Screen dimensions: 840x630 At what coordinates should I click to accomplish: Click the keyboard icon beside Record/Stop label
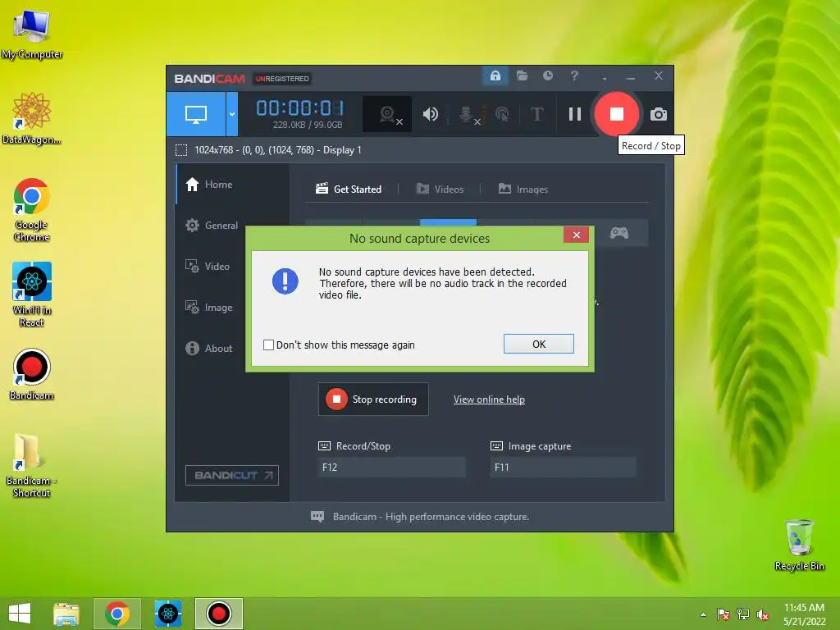[x=324, y=445]
